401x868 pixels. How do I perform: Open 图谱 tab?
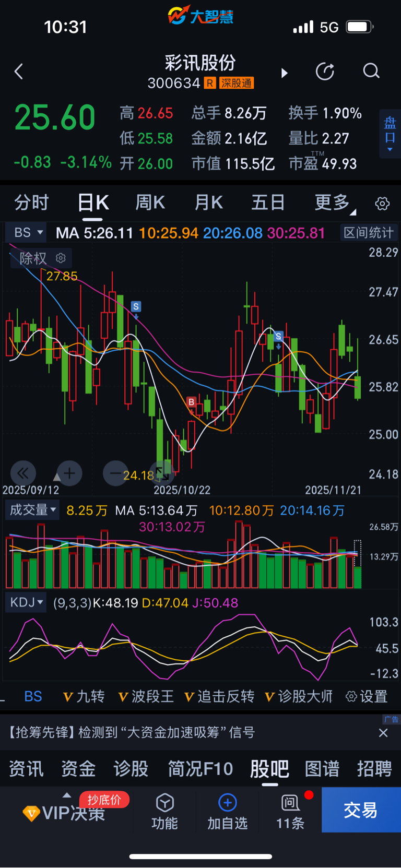point(322,769)
